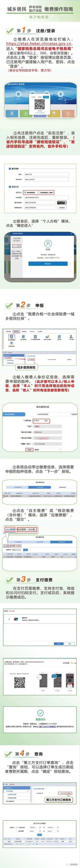The height and width of the screenshot is (868, 80).
Task: Expand the 身份证件类型 dropdown
Action: (47, 432)
